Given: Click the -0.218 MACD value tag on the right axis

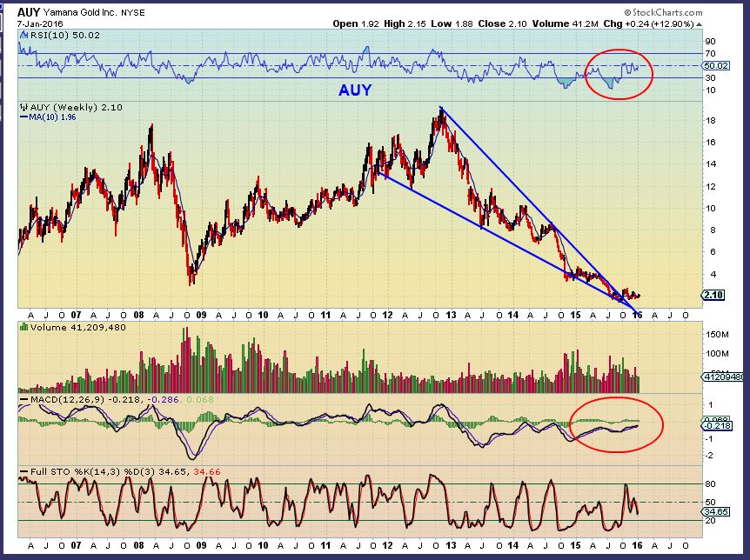Looking at the screenshot, I should 717,425.
